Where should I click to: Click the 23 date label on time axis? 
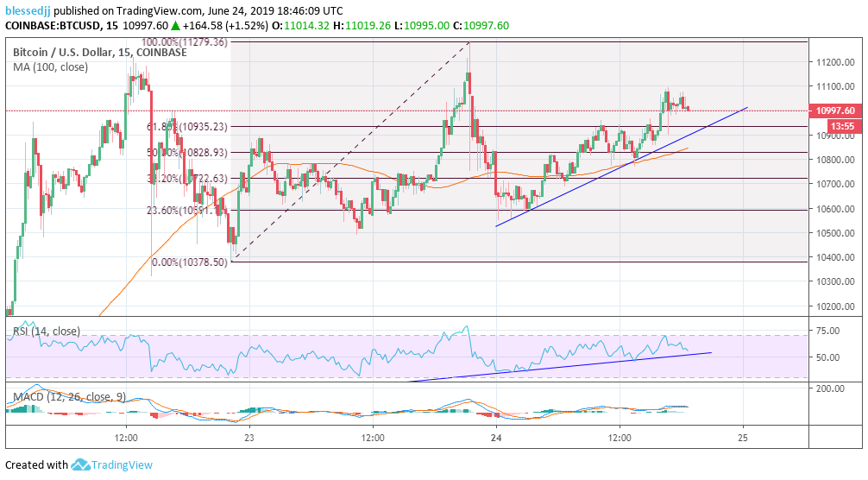(x=249, y=438)
